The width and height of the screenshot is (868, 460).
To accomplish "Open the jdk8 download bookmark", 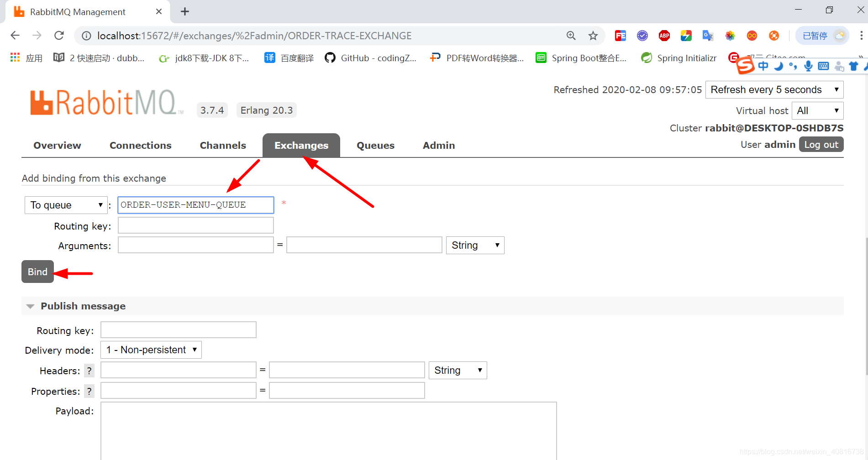I will (204, 58).
